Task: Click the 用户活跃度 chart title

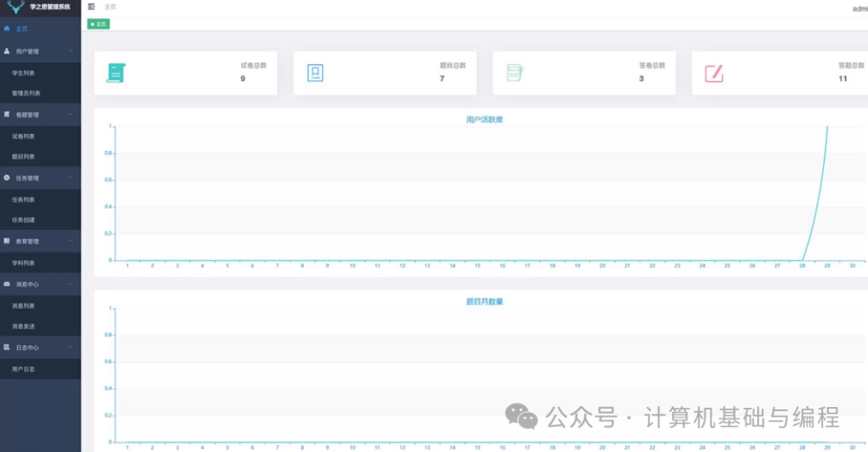Action: pyautogui.click(x=485, y=120)
